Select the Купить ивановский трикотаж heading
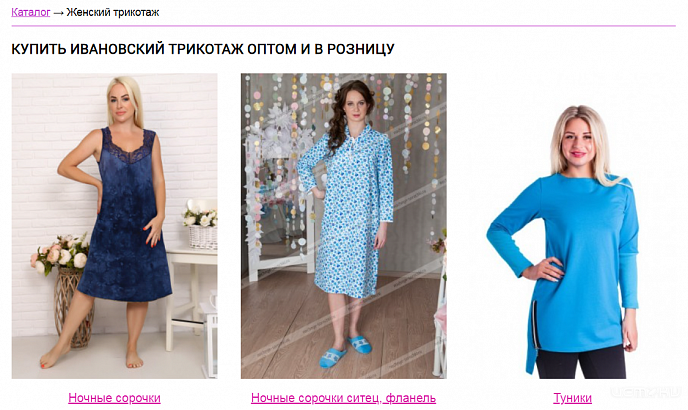The width and height of the screenshot is (688, 410). [203, 49]
